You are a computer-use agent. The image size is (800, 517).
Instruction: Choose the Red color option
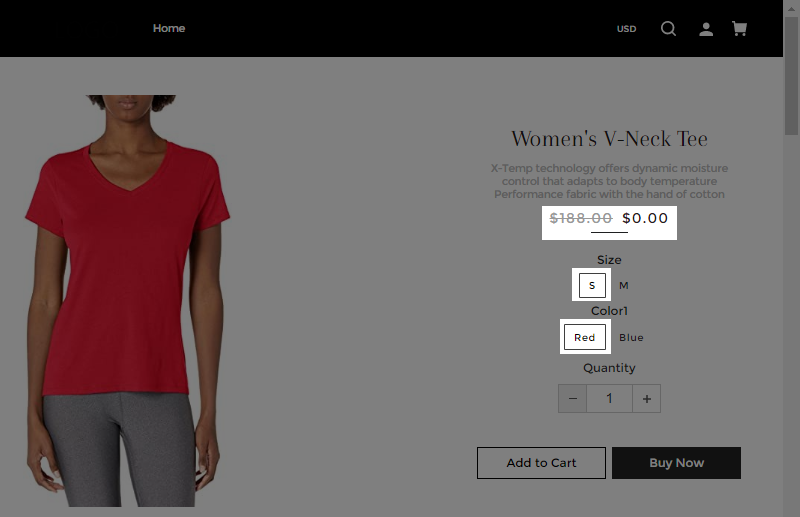pyautogui.click(x=585, y=337)
